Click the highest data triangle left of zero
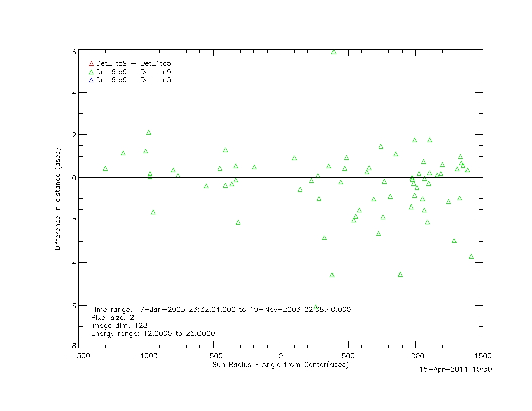The image size is (532, 411). [x=149, y=133]
